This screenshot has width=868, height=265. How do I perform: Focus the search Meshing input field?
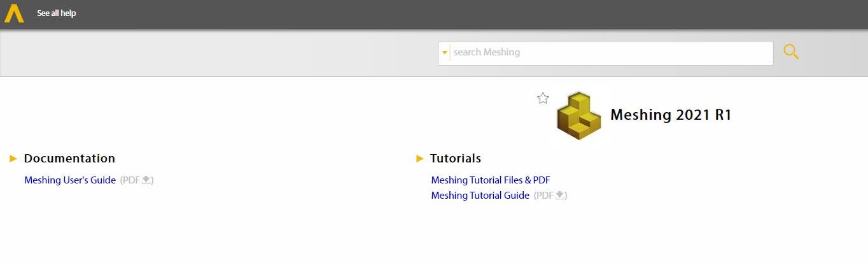tap(611, 52)
